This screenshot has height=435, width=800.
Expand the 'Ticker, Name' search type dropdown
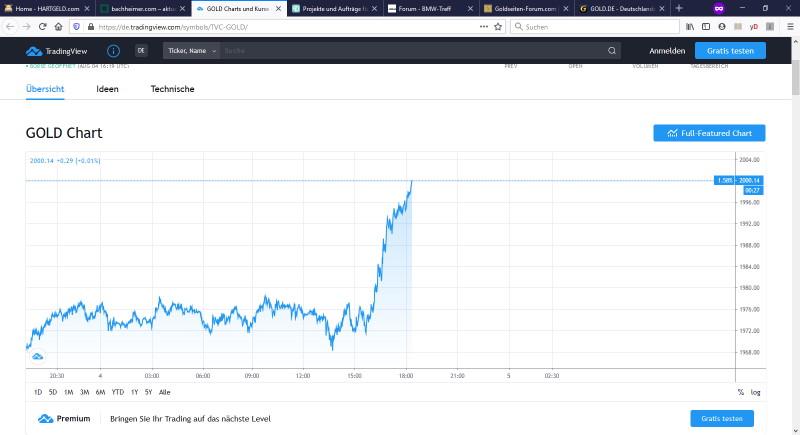click(x=191, y=50)
